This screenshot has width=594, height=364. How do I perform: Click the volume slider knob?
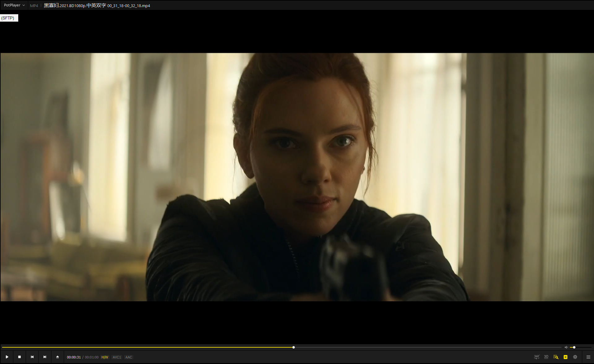[574, 347]
